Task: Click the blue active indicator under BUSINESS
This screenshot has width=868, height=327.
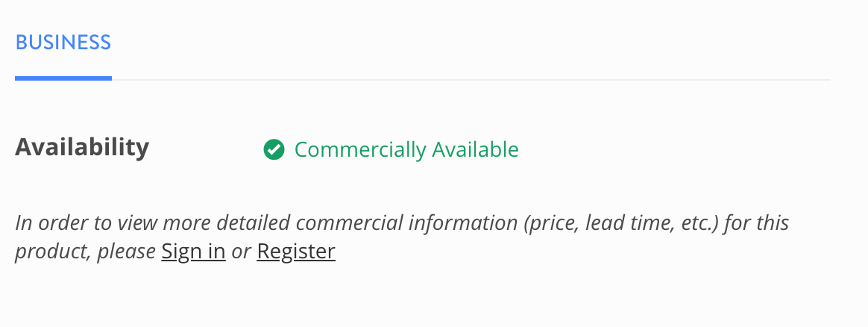Action: (x=63, y=78)
